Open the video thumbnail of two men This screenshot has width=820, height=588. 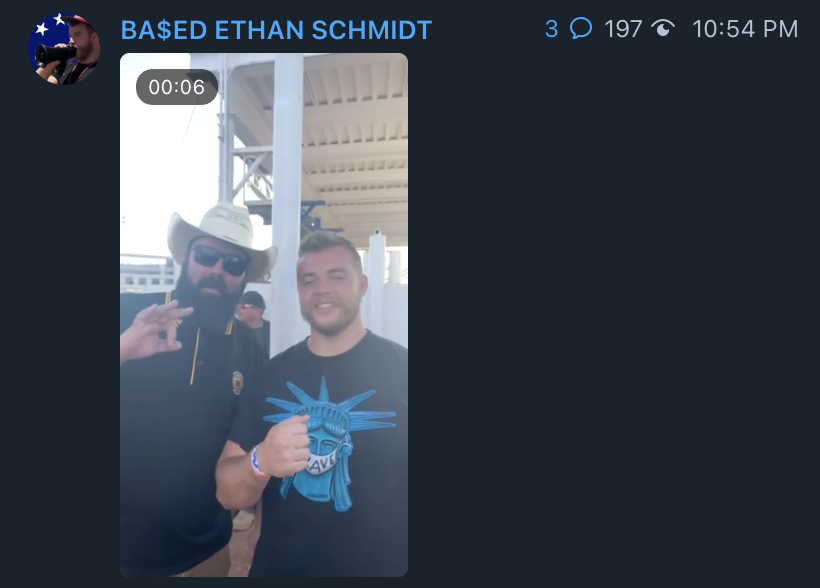pyautogui.click(x=264, y=315)
